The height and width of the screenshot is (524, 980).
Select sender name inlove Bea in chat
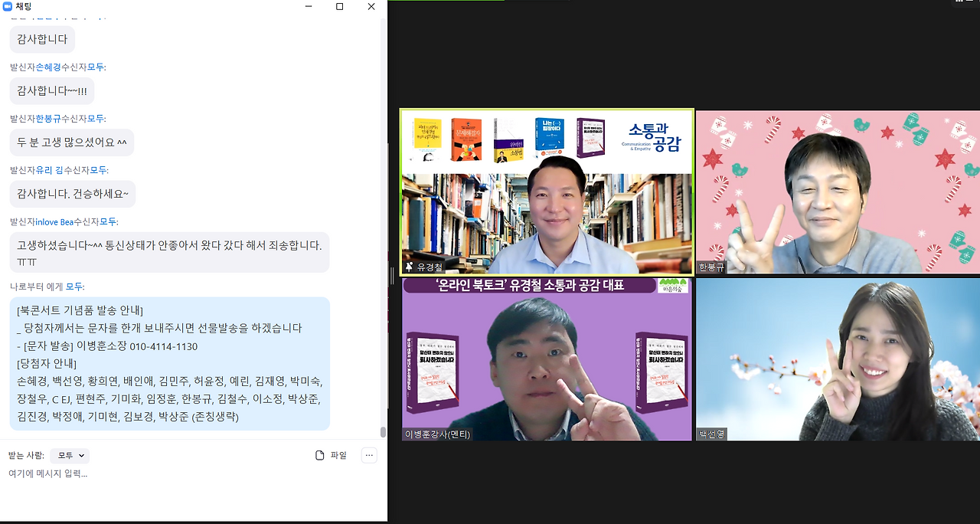(x=54, y=221)
